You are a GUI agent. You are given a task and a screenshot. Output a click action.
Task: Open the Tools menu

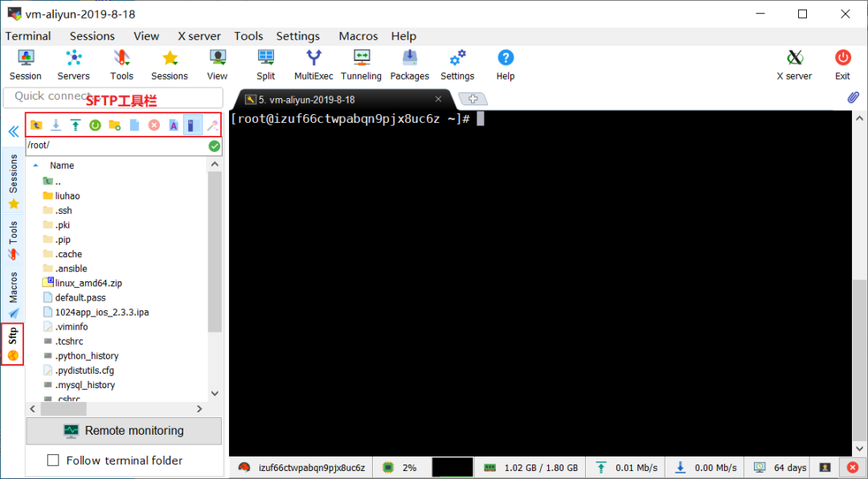tap(248, 36)
